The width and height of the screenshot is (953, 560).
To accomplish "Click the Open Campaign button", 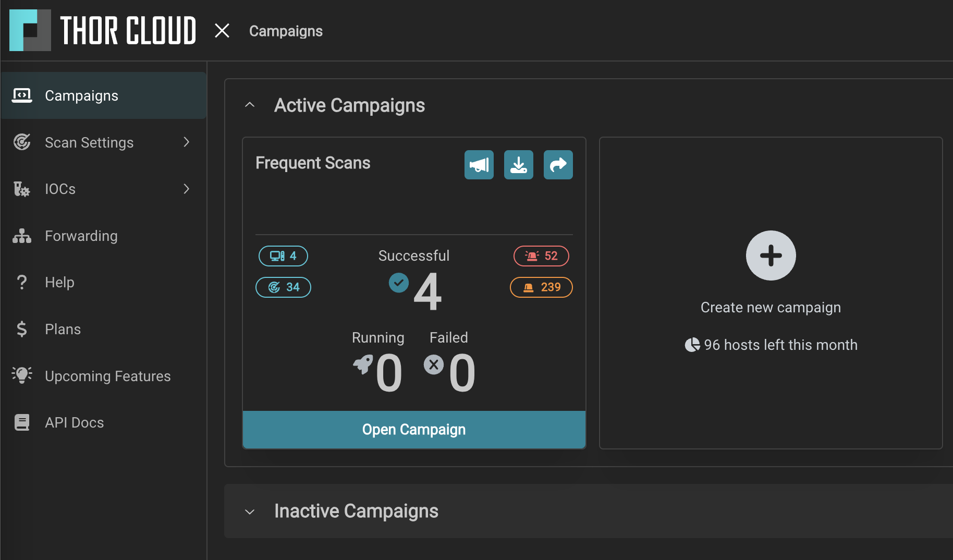I will click(x=414, y=430).
